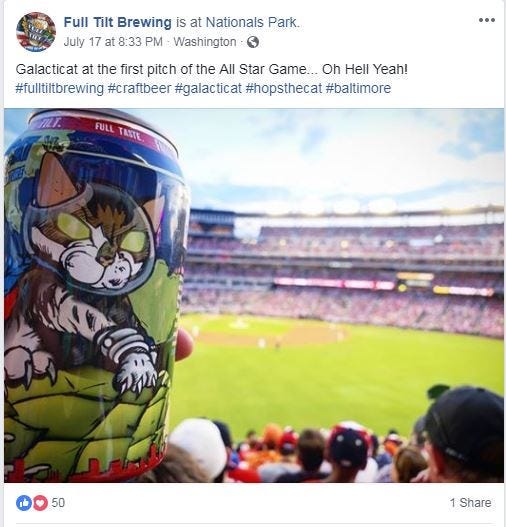Open the three-dot post options menu
Image resolution: width=506 pixels, height=527 pixels.
tap(487, 20)
